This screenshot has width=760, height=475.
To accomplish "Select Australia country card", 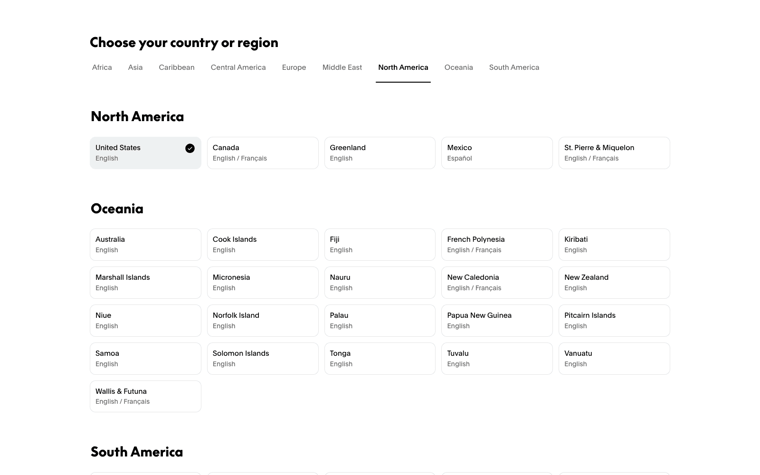I will pyautogui.click(x=145, y=245).
